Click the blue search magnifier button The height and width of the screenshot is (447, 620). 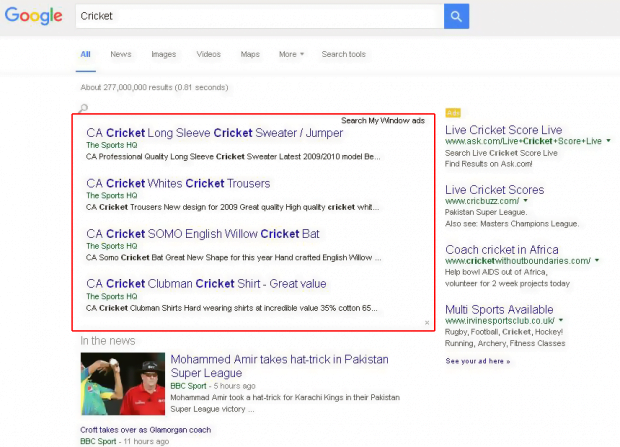coord(456,16)
